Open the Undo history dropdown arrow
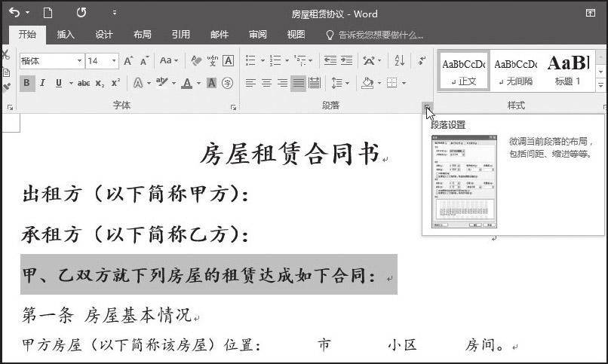 [28, 13]
